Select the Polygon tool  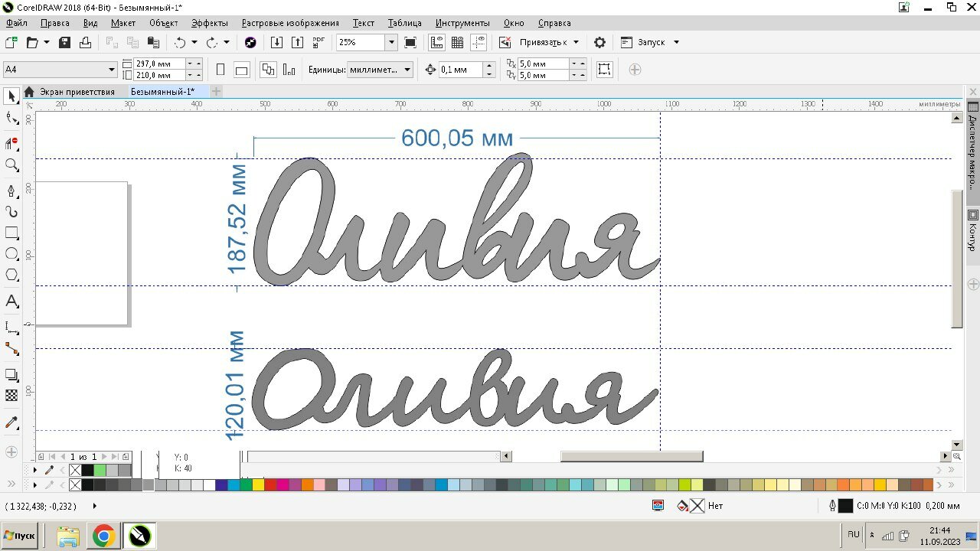(x=11, y=275)
